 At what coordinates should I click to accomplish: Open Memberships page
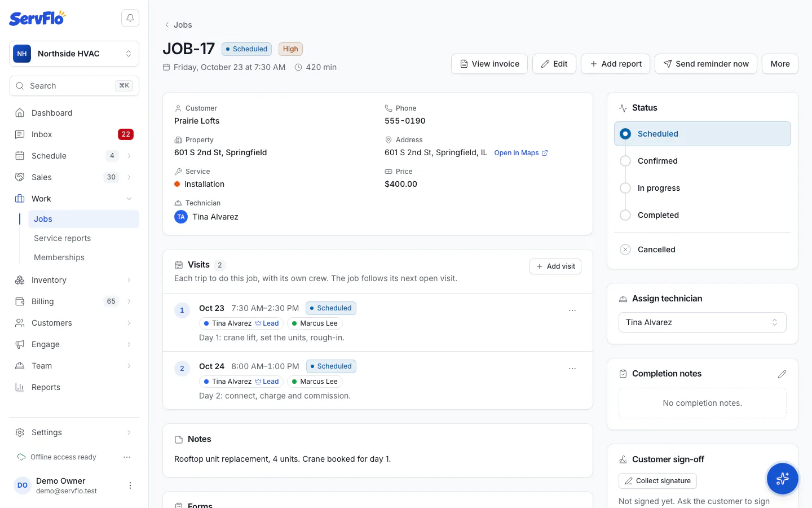[83, 257]
